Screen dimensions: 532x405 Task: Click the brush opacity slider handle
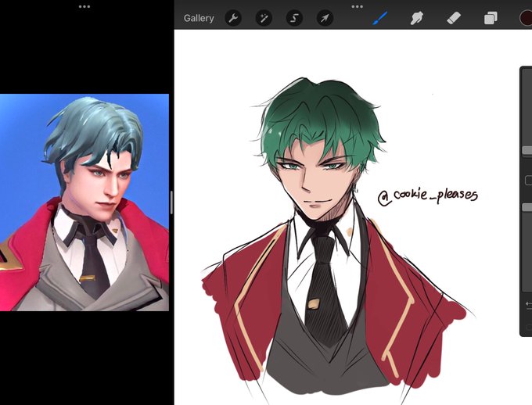(x=527, y=207)
